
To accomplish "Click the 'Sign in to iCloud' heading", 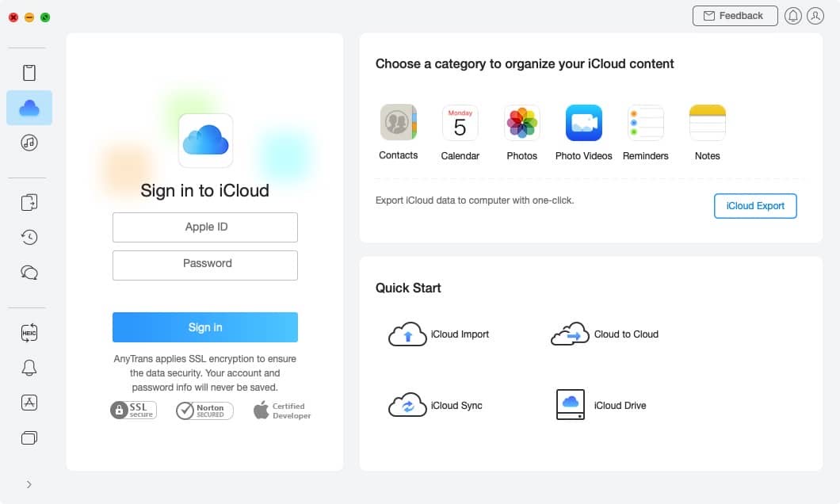I will point(204,191).
